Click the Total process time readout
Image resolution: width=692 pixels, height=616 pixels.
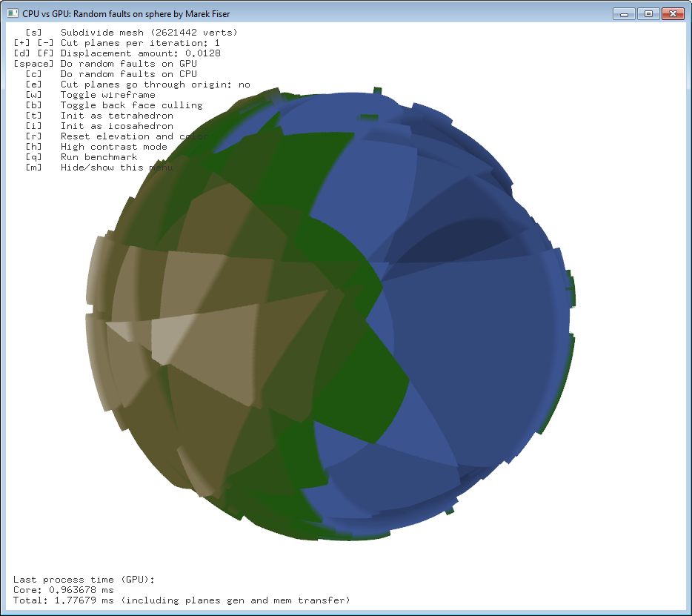pyautogui.click(x=182, y=600)
